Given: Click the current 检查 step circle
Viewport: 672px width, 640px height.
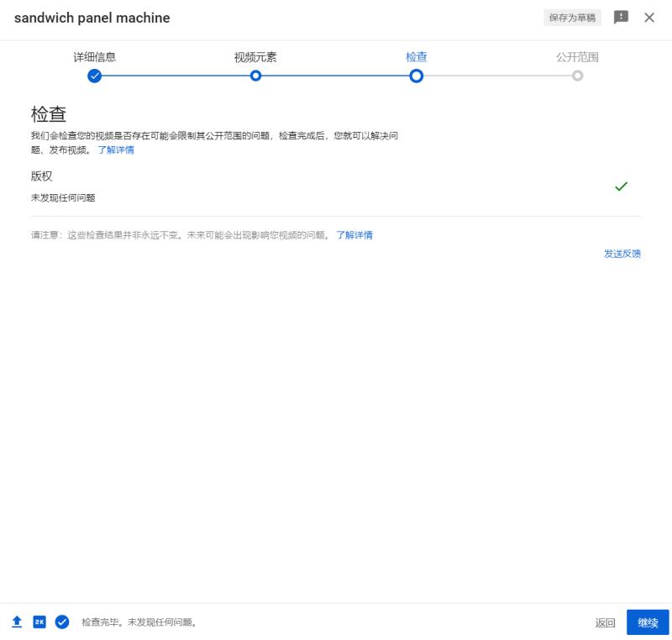Looking at the screenshot, I should [x=416, y=76].
